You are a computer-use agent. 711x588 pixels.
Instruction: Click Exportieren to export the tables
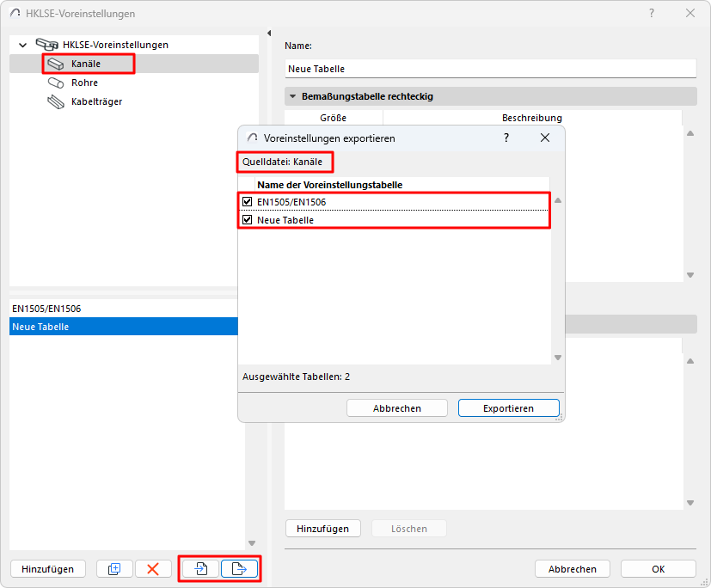508,408
